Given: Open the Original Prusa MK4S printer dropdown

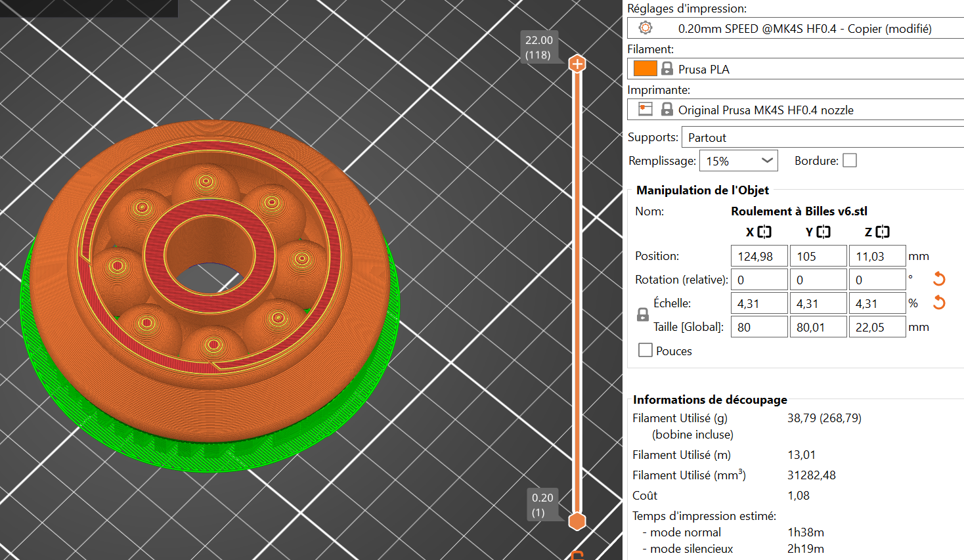Looking at the screenshot, I should click(796, 110).
